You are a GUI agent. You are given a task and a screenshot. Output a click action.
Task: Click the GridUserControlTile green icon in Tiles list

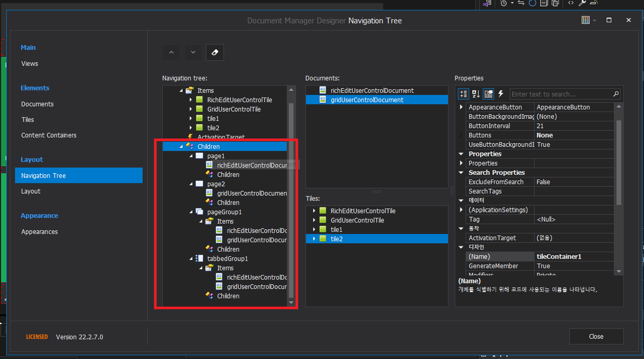tap(323, 220)
